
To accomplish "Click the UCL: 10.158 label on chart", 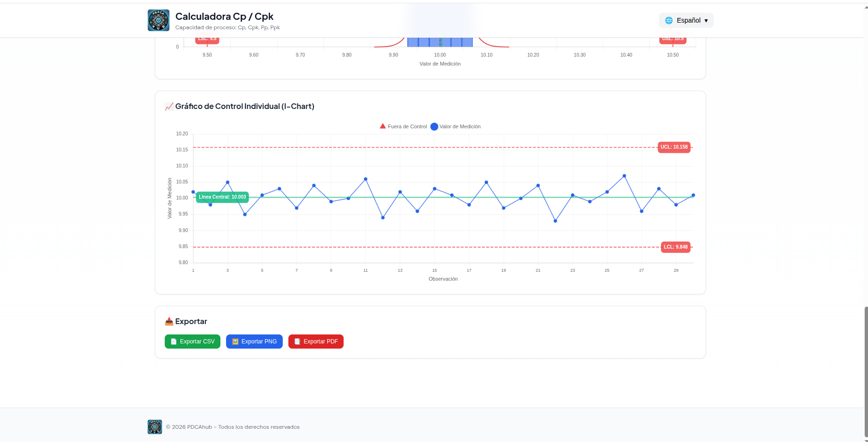I will (x=674, y=147).
